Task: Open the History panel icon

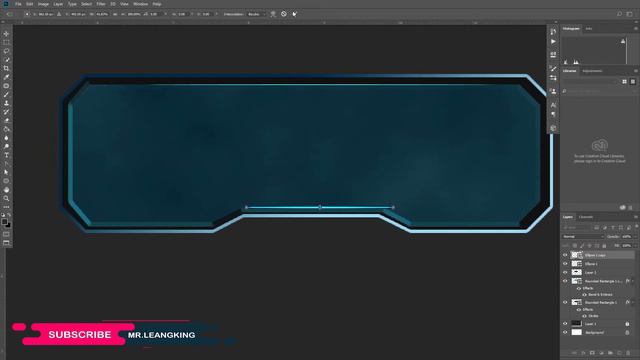Action: 553,31
